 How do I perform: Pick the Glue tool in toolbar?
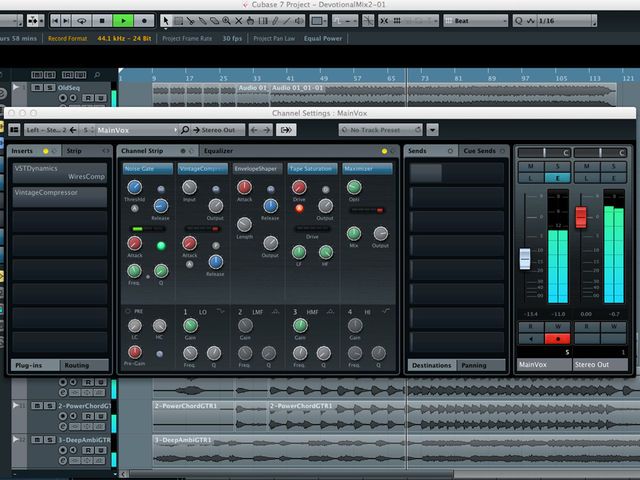(202, 20)
